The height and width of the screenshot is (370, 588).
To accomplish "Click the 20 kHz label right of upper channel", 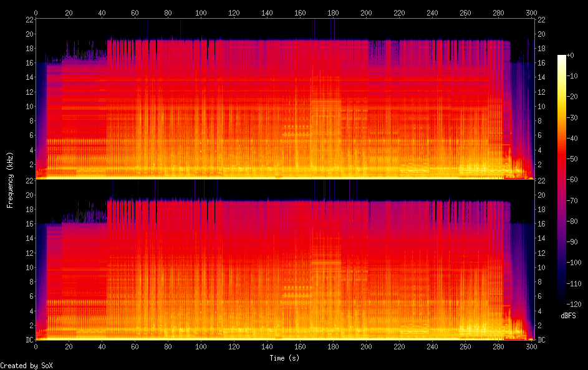I will [541, 34].
